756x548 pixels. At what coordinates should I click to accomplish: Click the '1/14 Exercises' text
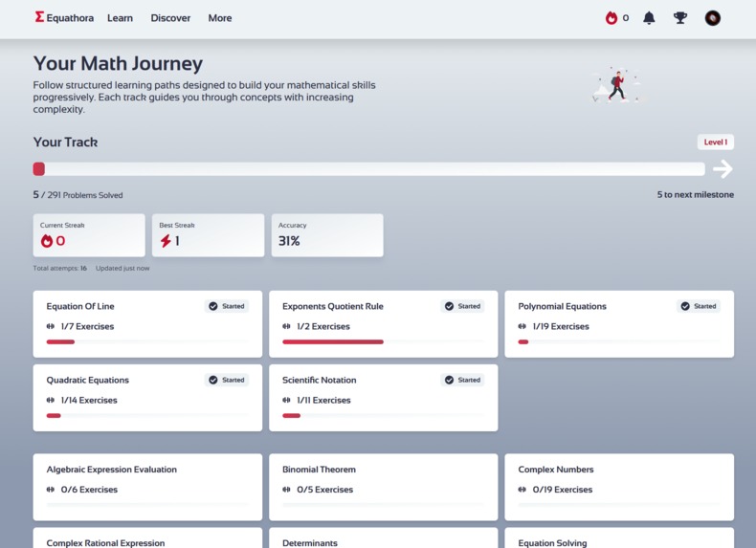click(x=89, y=400)
